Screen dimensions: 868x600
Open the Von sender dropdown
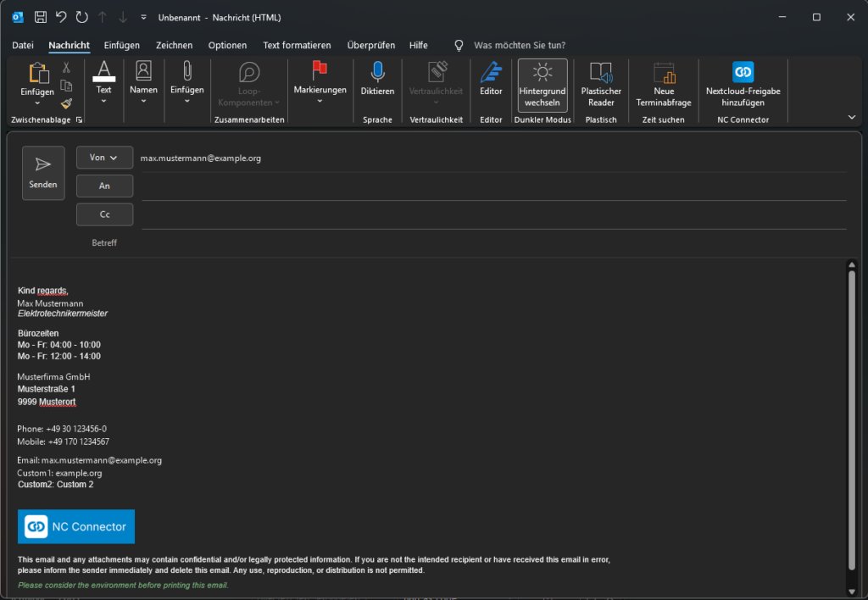(104, 158)
